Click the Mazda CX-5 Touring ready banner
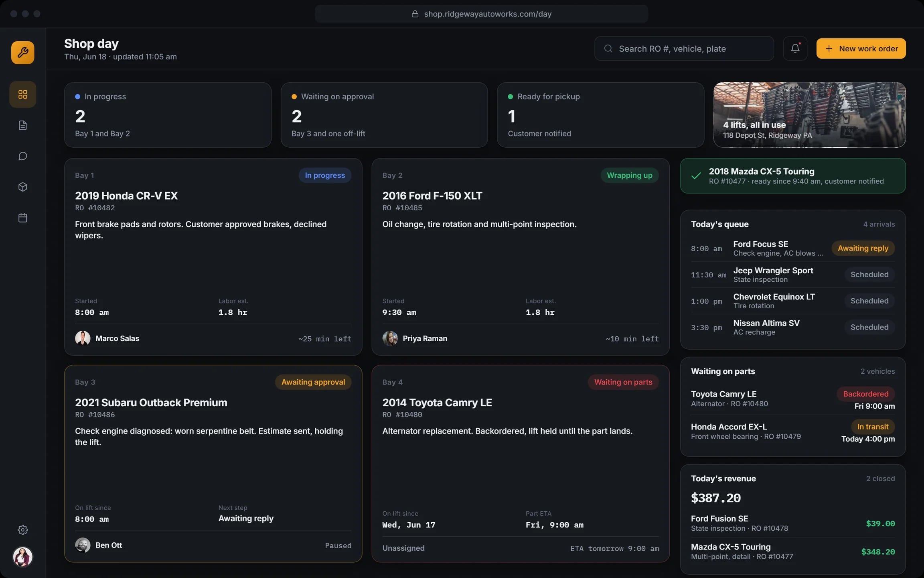 (793, 176)
